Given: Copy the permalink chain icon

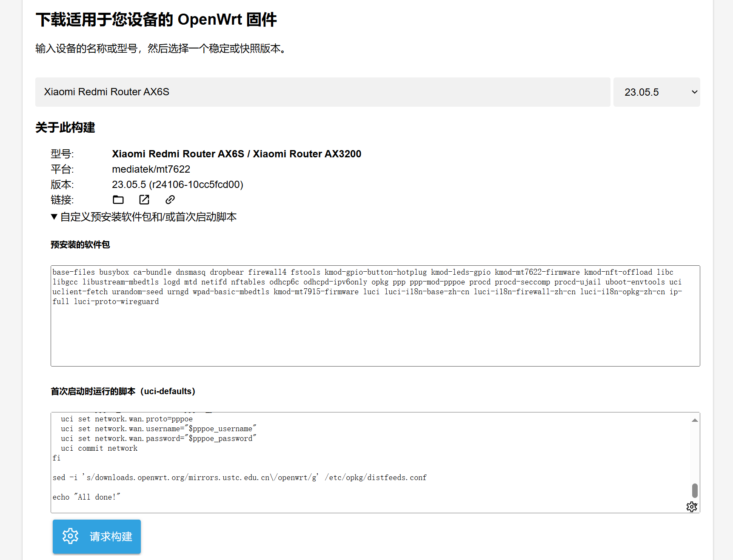Looking at the screenshot, I should pyautogui.click(x=170, y=199).
